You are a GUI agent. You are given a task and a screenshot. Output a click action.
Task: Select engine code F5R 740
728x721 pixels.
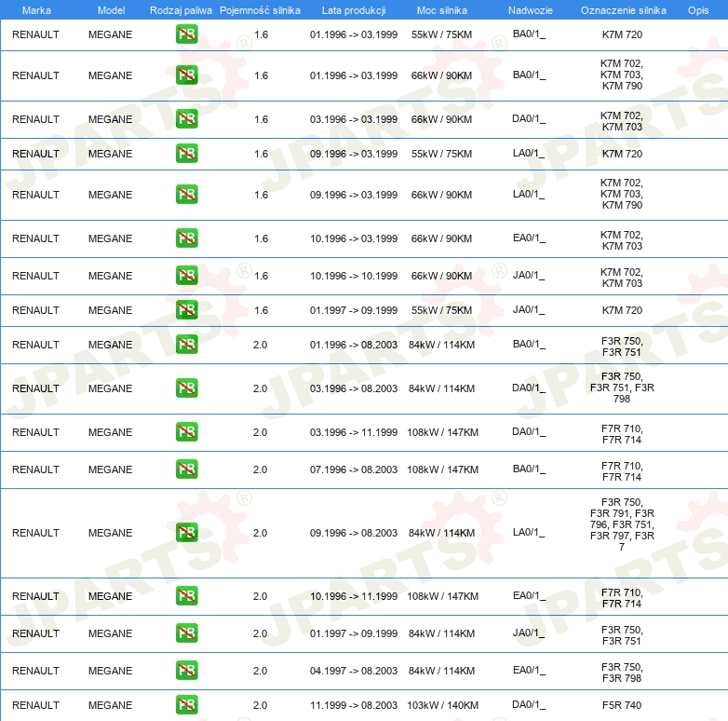pos(622,705)
